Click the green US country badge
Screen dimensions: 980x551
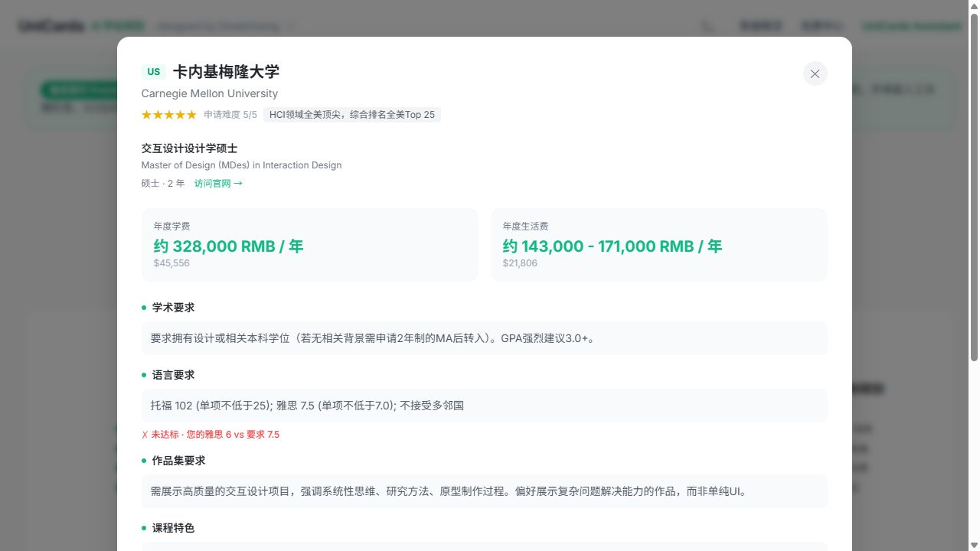tap(154, 72)
